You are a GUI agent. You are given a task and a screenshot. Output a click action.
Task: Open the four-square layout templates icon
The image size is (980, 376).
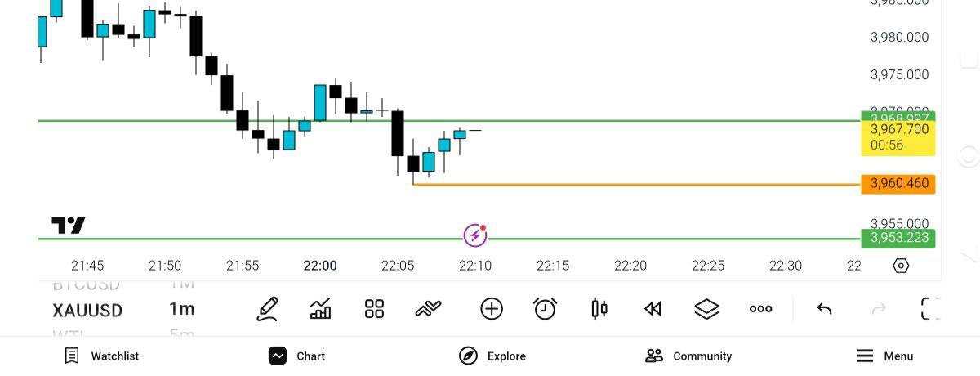pos(374,309)
